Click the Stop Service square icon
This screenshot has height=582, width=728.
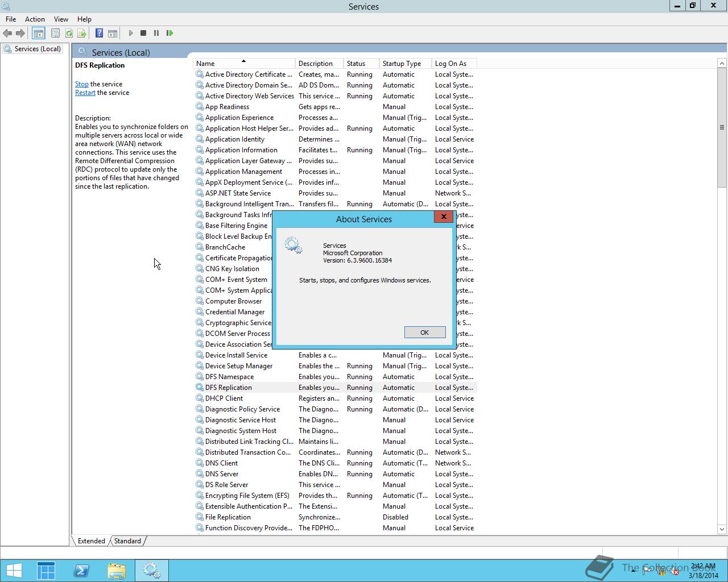(x=143, y=34)
